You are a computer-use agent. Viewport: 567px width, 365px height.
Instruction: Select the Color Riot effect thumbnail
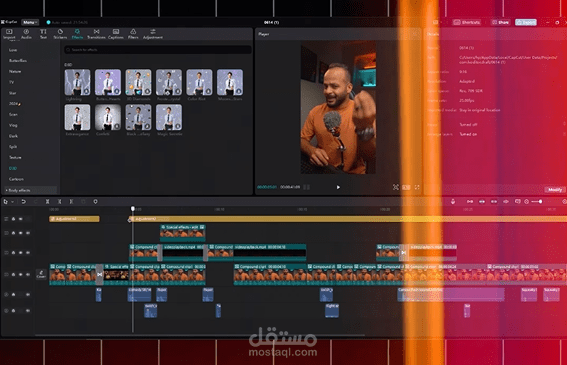point(199,82)
